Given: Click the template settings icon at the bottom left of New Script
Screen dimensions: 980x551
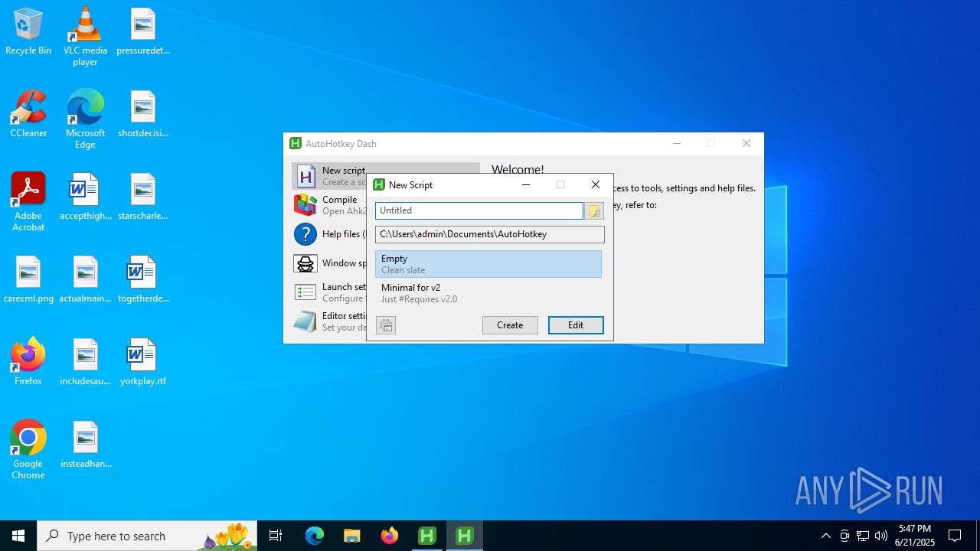Looking at the screenshot, I should pyautogui.click(x=386, y=325).
